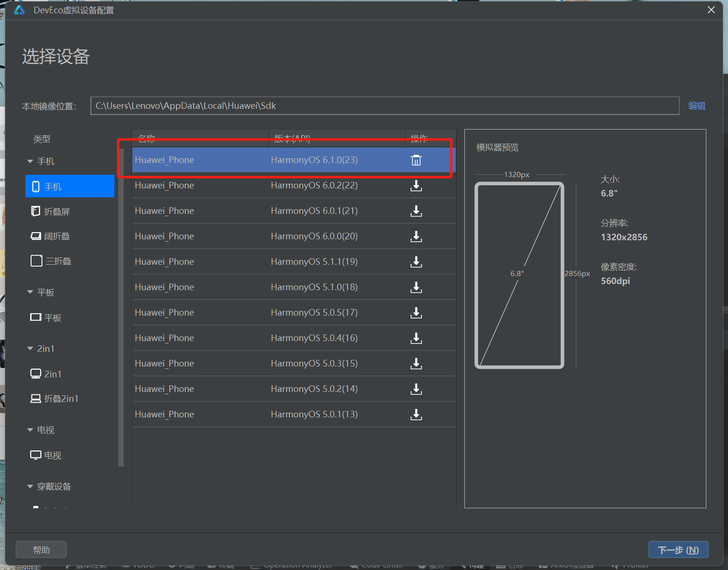Download HarmonyOS 5.0.5(17) image
Viewport: 728px width, 570px height.
click(416, 313)
